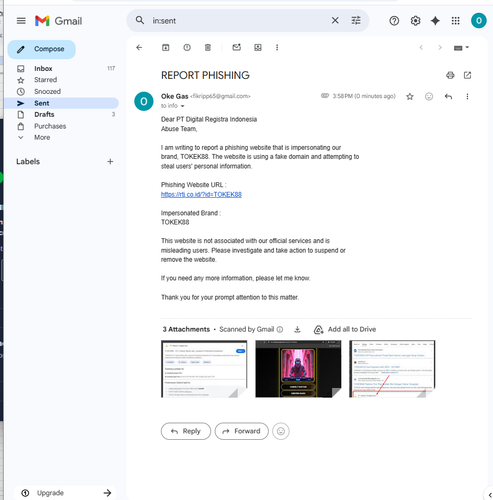Go to the newer message arrow
The image size is (493, 500).
(421, 48)
